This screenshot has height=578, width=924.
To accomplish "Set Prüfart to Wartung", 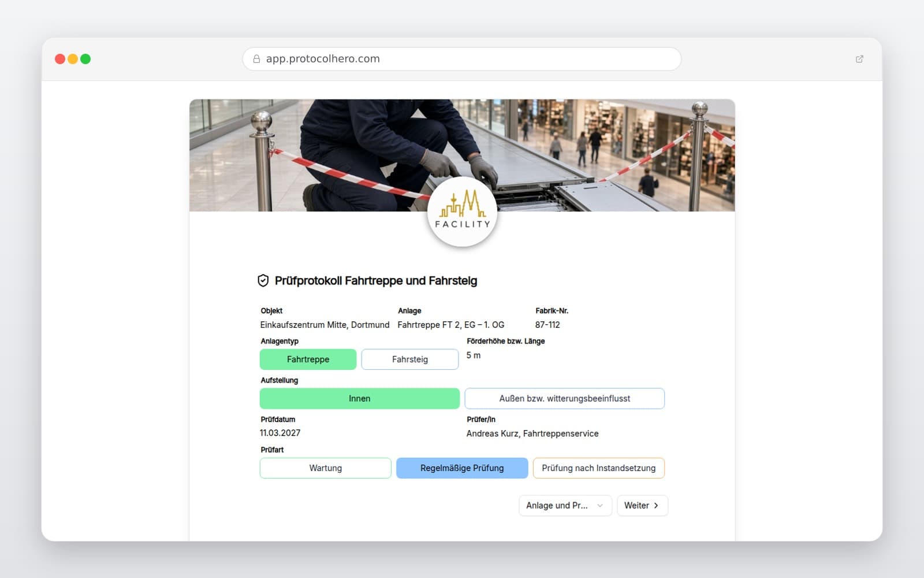I will (x=326, y=468).
